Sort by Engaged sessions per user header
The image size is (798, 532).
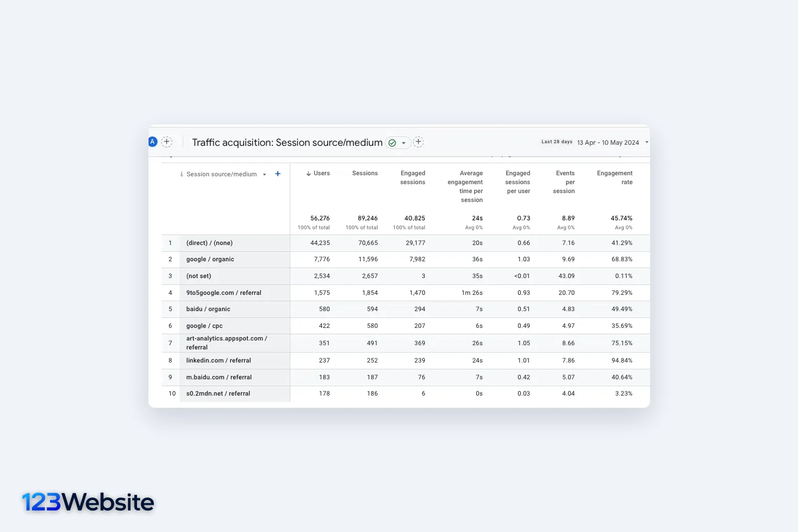pyautogui.click(x=518, y=182)
